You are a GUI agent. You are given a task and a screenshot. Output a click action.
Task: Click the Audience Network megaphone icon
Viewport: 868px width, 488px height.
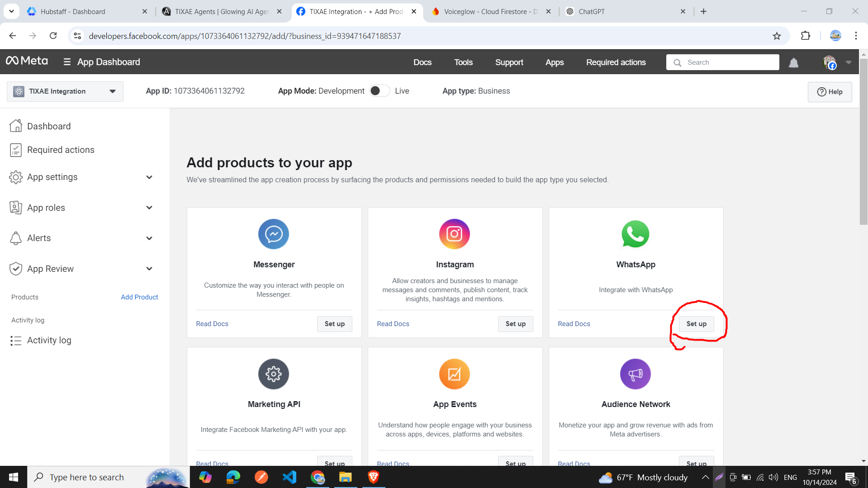[x=636, y=374]
